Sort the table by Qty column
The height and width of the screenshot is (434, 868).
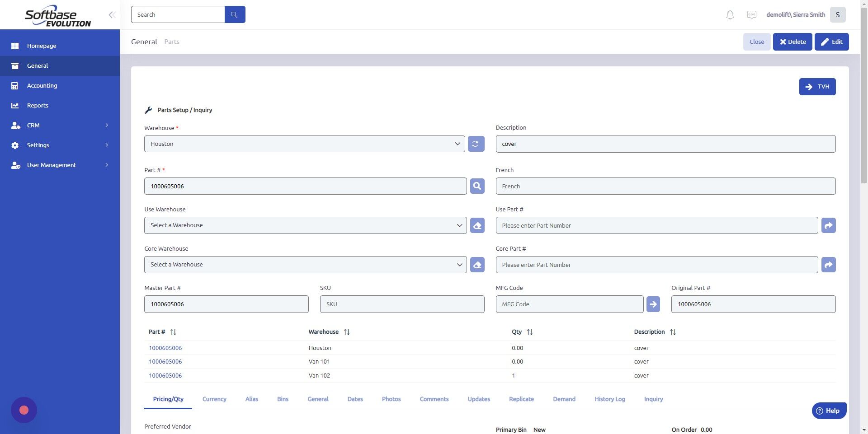[529, 332]
